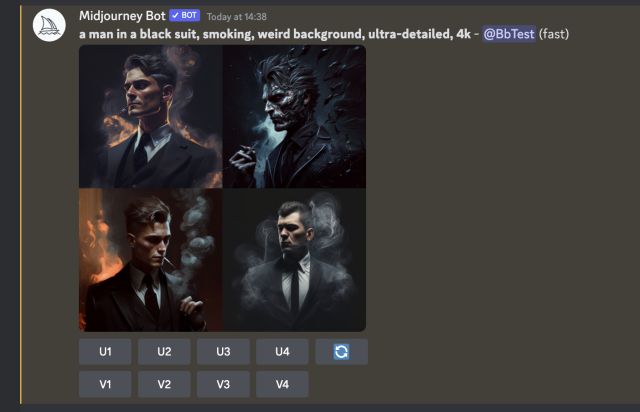Click the Midjourney Bot sailboat avatar
Viewport: 640px width, 412px height.
coord(49,25)
